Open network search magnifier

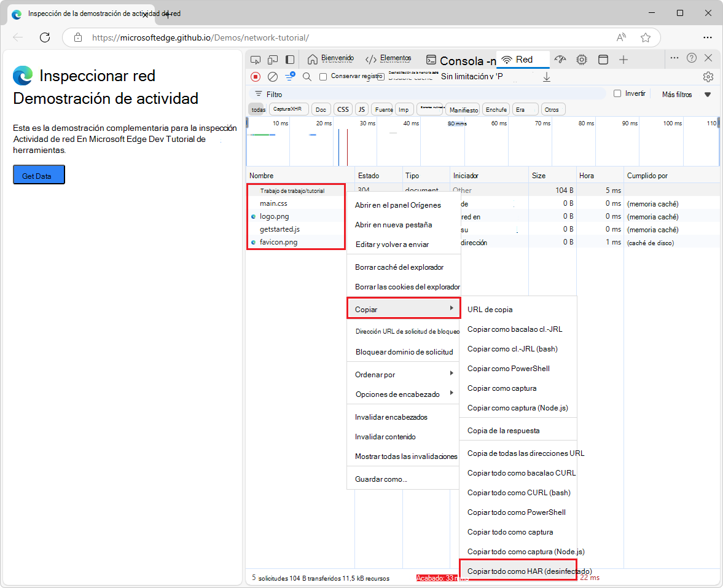tap(307, 77)
